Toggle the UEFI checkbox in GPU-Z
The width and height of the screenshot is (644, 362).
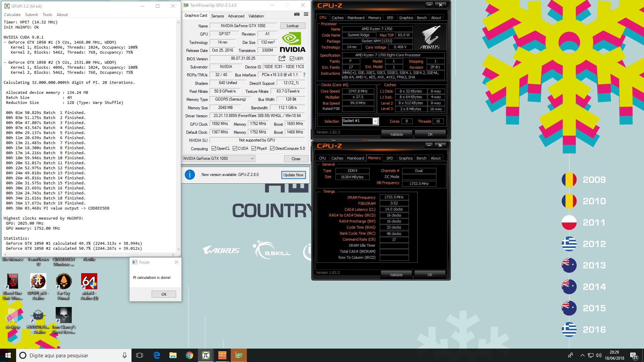[x=292, y=59]
